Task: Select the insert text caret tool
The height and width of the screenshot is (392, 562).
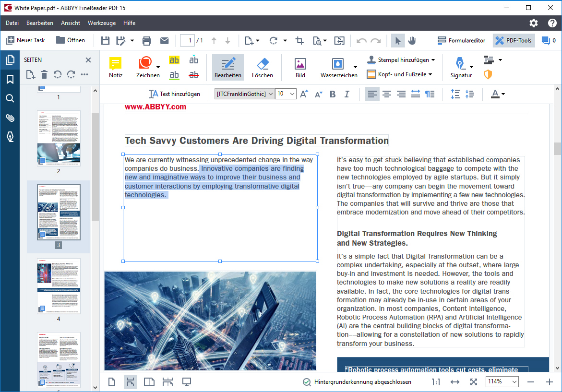Action: coord(193,60)
